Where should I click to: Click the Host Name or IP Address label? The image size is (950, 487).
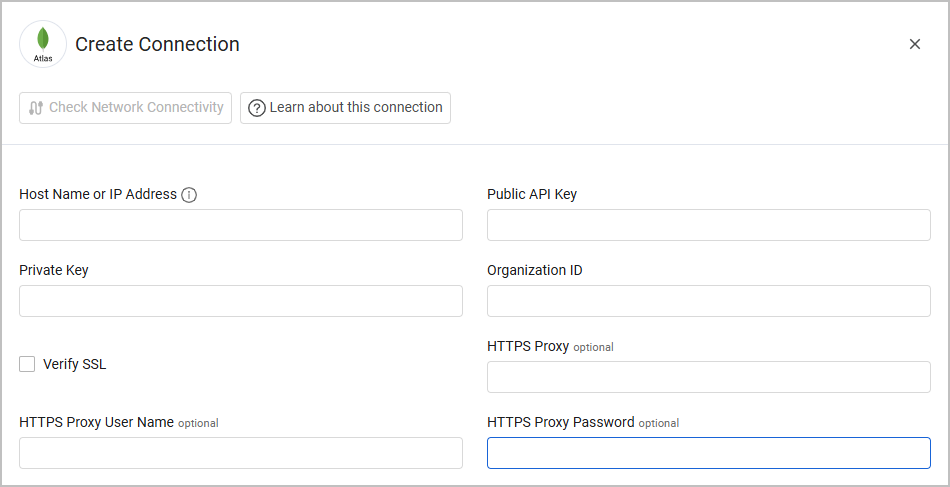click(98, 194)
